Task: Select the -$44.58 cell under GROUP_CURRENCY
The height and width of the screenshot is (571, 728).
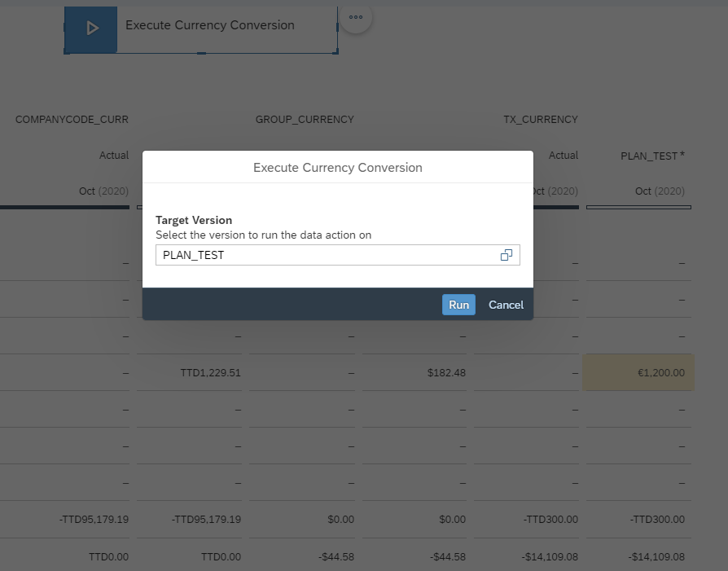Action: click(336, 556)
